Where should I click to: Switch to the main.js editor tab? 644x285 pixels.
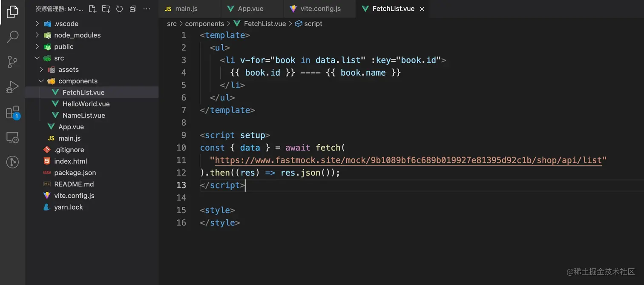tap(190, 9)
